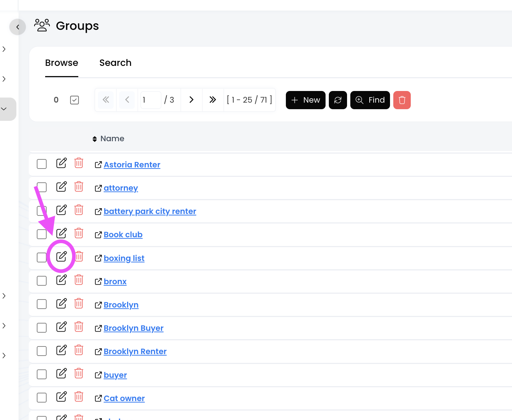Expand the topmost sidebar chevron
Screen dimensions: 512x420
(x=4, y=49)
